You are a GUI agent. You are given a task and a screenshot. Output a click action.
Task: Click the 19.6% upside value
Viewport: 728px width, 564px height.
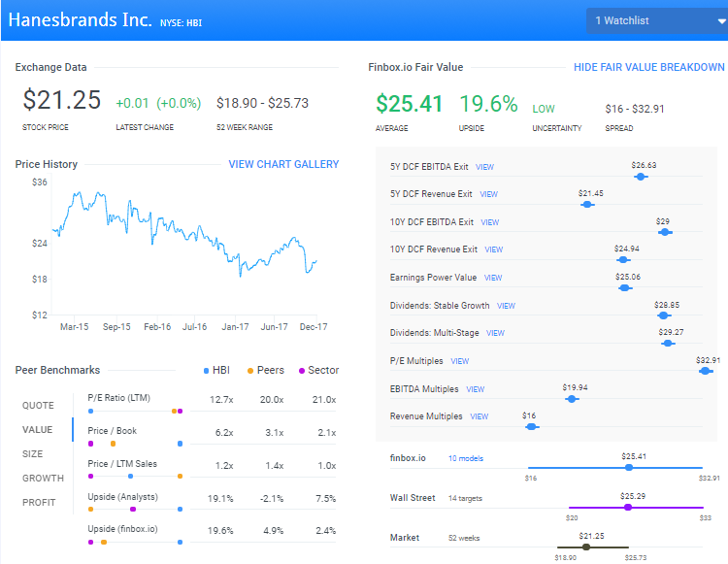tap(488, 103)
